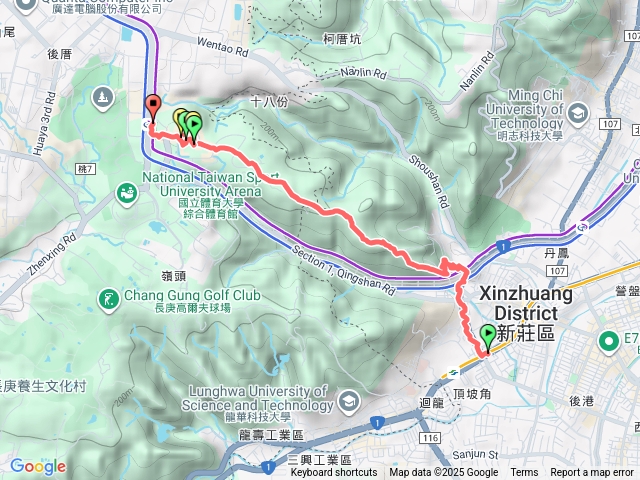Click the National Taiwan Sport University Arena icon
Image resolution: width=640 pixels, height=480 pixels.
click(127, 194)
